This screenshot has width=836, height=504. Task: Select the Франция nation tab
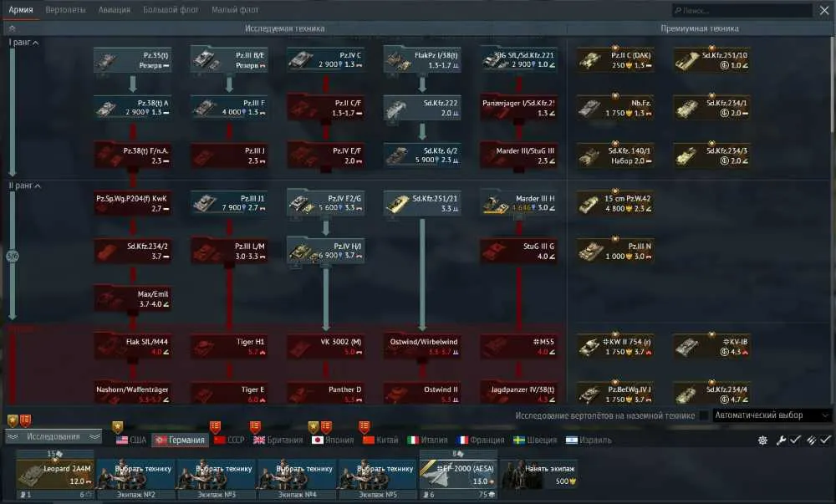coord(481,440)
